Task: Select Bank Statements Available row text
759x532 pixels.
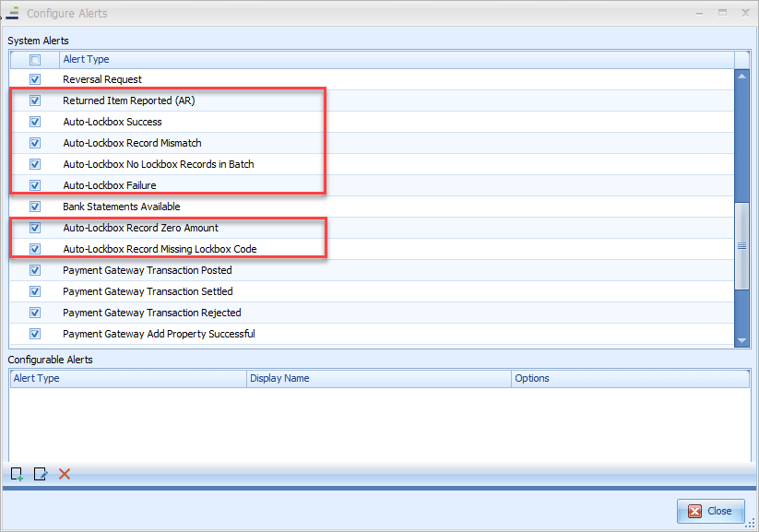Action: (x=122, y=207)
